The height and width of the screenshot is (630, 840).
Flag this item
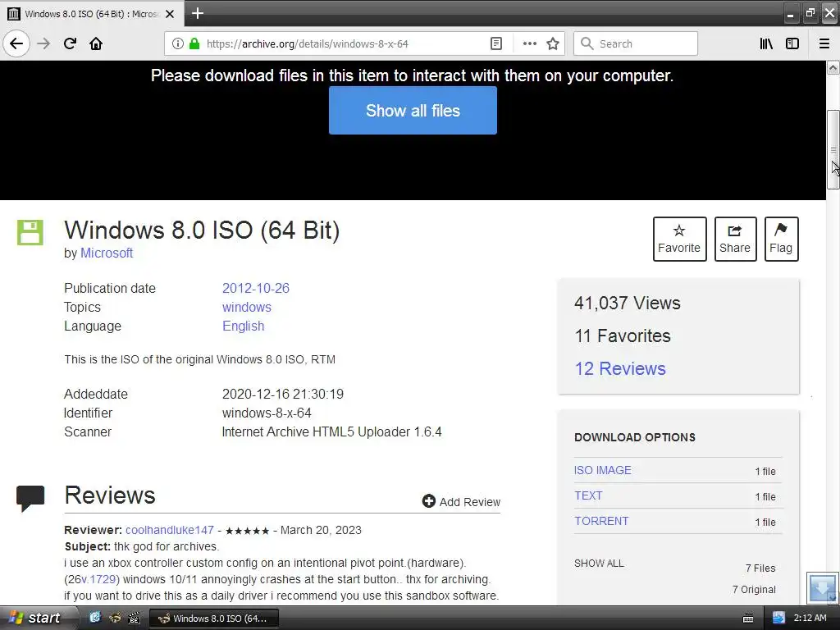[x=781, y=239]
